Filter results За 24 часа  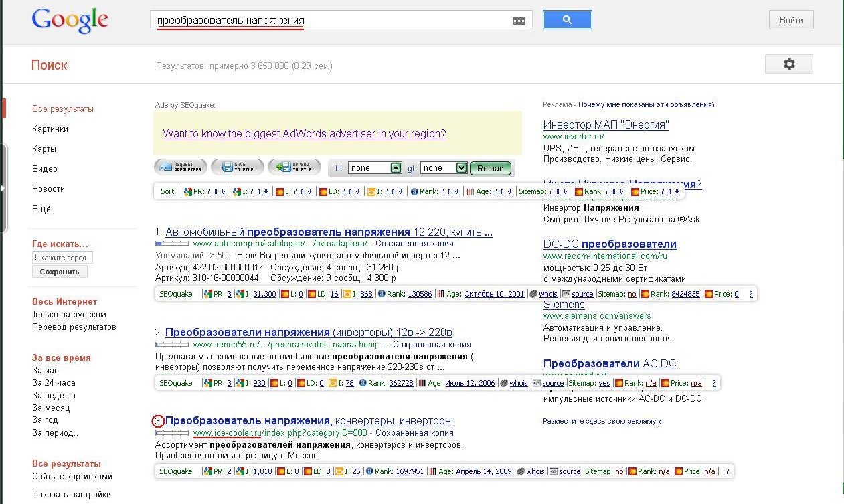pos(54,383)
